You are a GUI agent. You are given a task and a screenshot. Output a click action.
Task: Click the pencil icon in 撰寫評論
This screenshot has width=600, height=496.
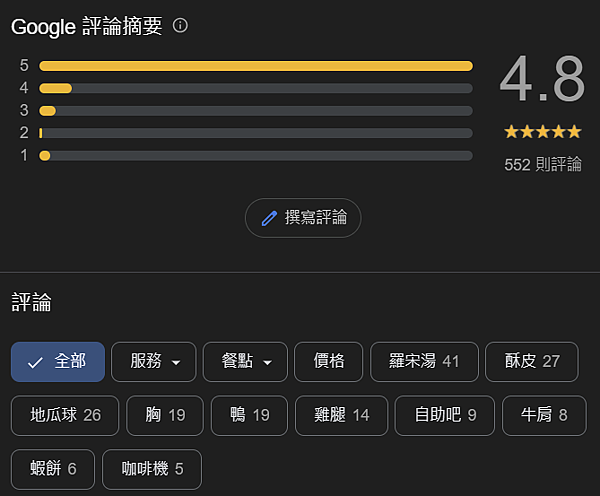[x=268, y=218]
